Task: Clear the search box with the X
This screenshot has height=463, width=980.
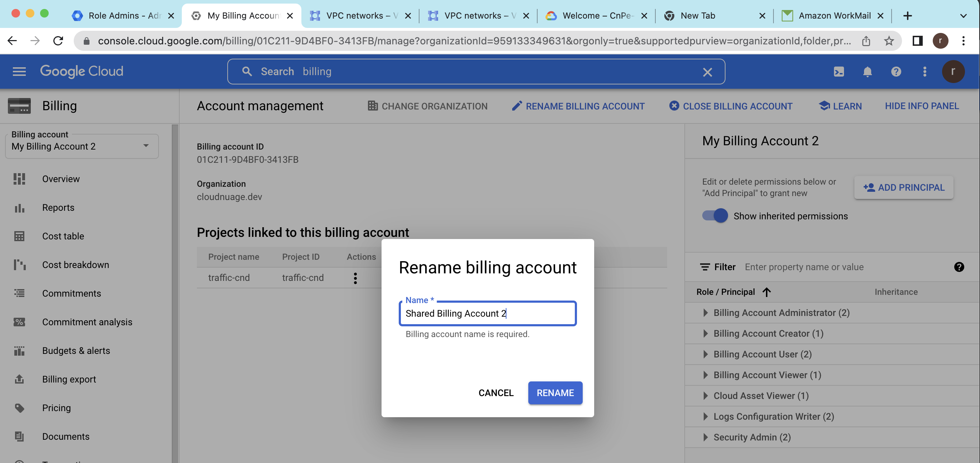Action: [x=707, y=72]
